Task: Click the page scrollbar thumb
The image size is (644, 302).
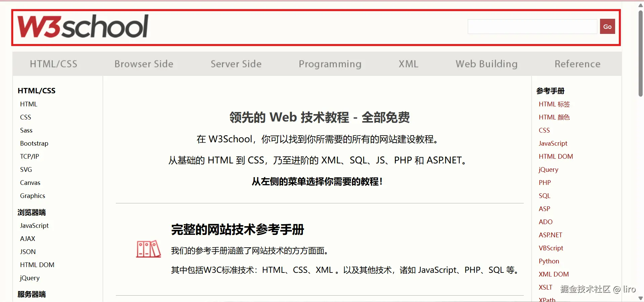Action: [641, 53]
